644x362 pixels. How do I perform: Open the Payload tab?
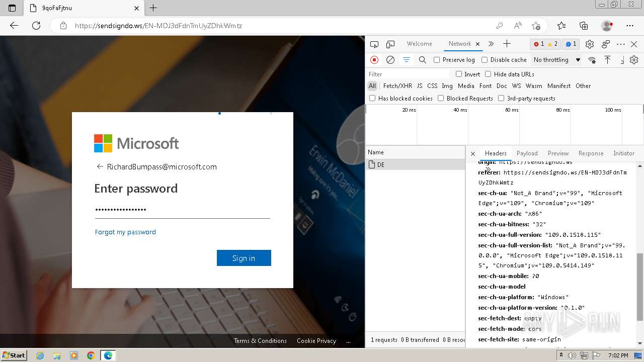pos(527,153)
